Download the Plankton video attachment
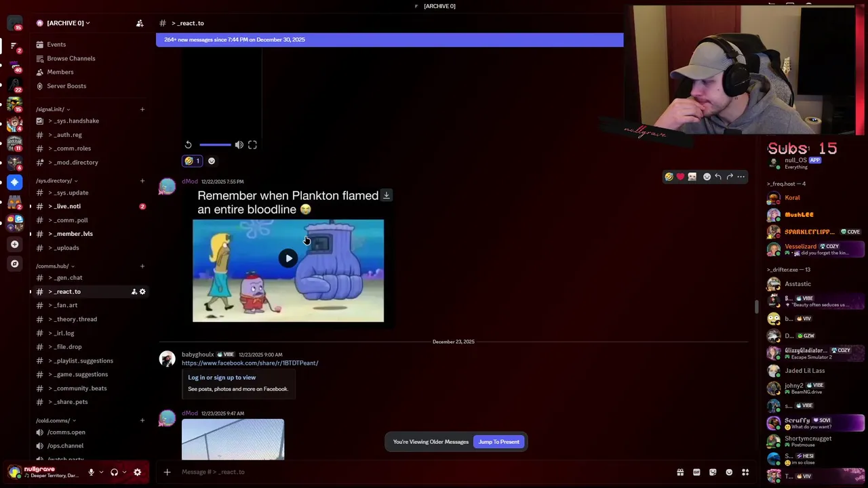868x488 pixels. point(386,196)
